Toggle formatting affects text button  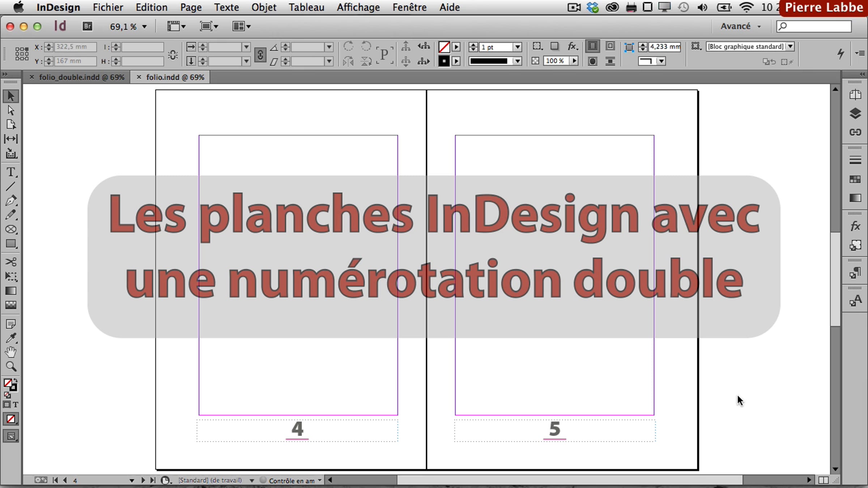tap(16, 405)
